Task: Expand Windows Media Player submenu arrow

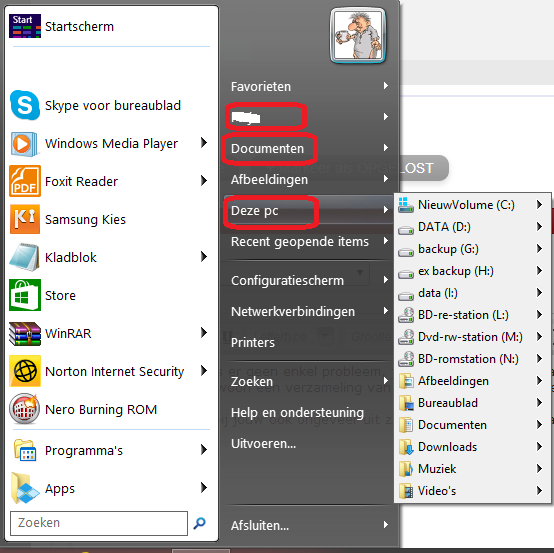Action: [x=204, y=143]
